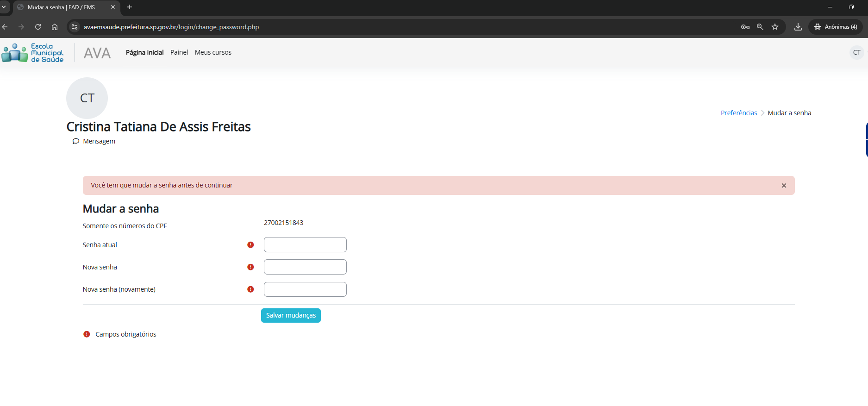Open the browser home page icon

pyautogui.click(x=55, y=27)
